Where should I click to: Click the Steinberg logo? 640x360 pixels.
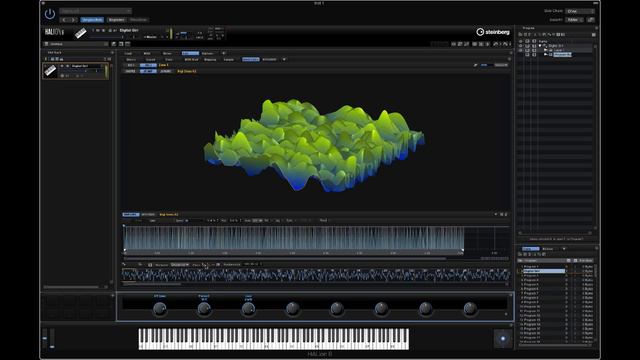[493, 32]
